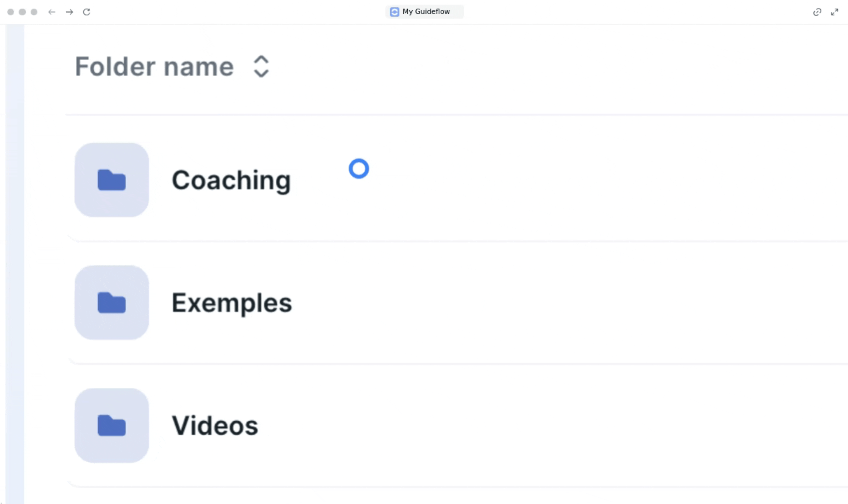Click the Folder name column header
Viewport: 848px width, 504px height.
154,67
